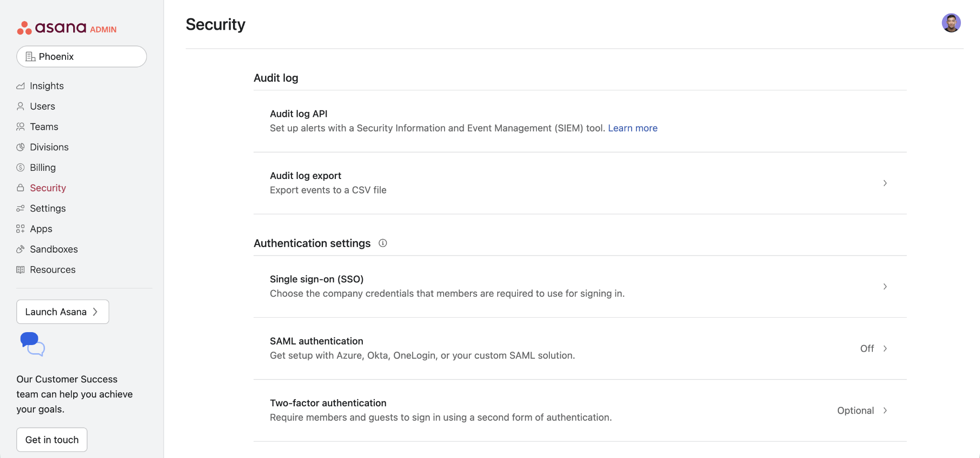Click the chevron on Launch Asana
The height and width of the screenshot is (458, 980).
pos(95,312)
